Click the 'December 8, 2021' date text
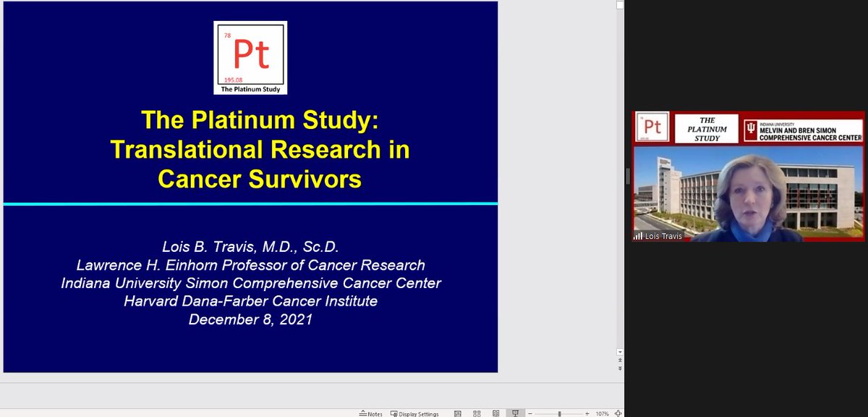Viewport: 868px width, 417px height. 250,319
